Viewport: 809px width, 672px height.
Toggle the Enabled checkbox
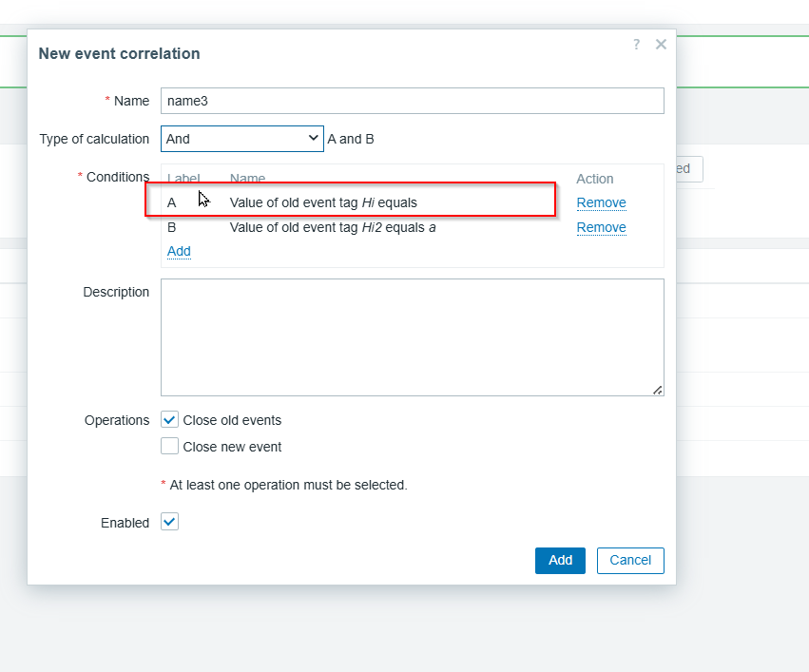tap(170, 523)
